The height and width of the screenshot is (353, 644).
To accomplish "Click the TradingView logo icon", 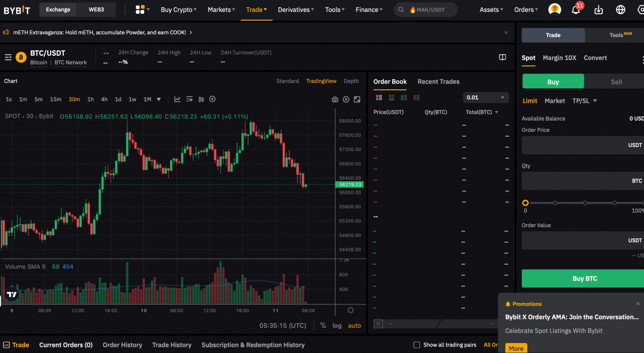I will pyautogui.click(x=12, y=294).
